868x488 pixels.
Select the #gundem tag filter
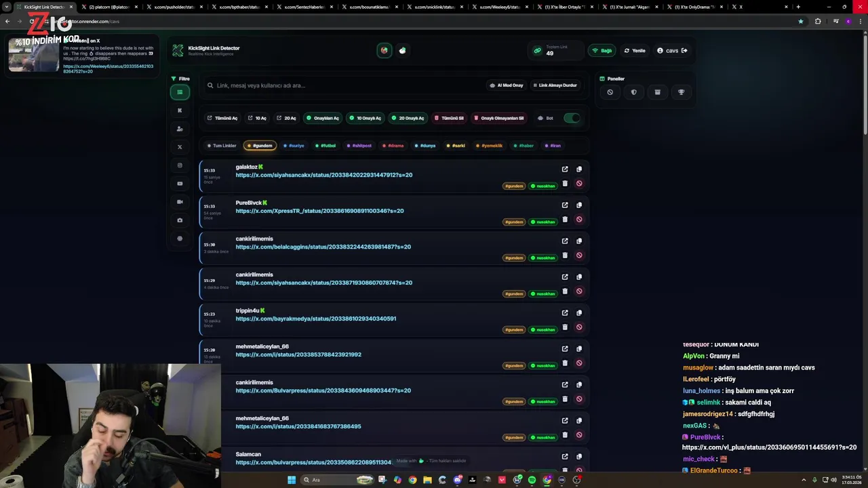pyautogui.click(x=260, y=146)
